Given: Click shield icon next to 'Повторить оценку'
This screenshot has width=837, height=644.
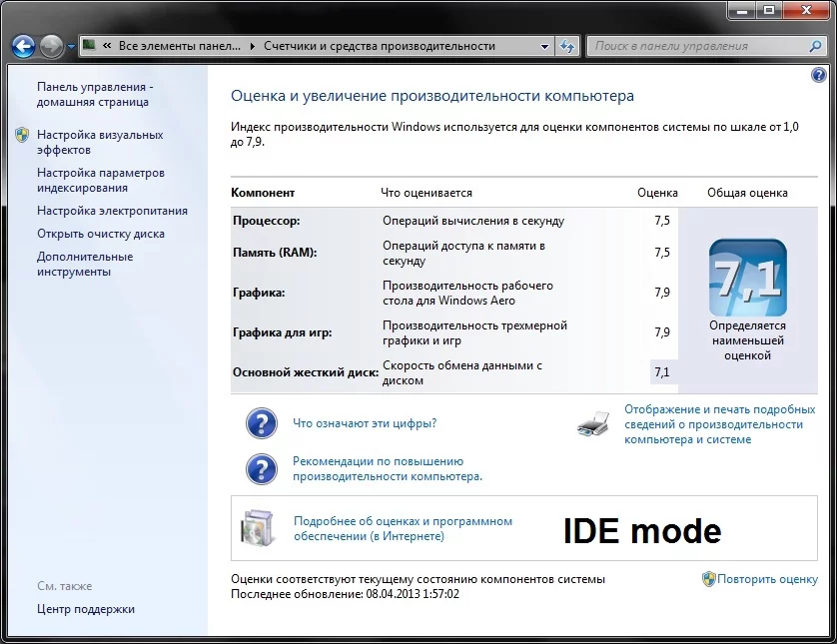Looking at the screenshot, I should tap(708, 579).
